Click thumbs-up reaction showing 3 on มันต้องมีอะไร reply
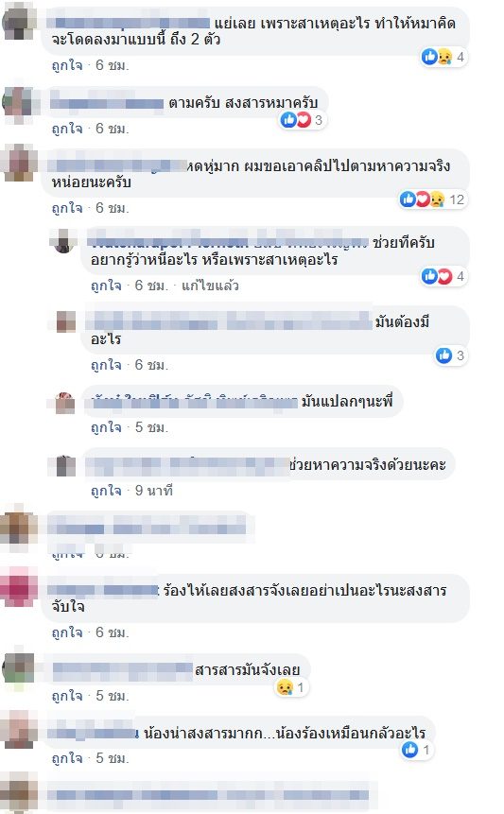The height and width of the screenshot is (814, 504). [450, 355]
